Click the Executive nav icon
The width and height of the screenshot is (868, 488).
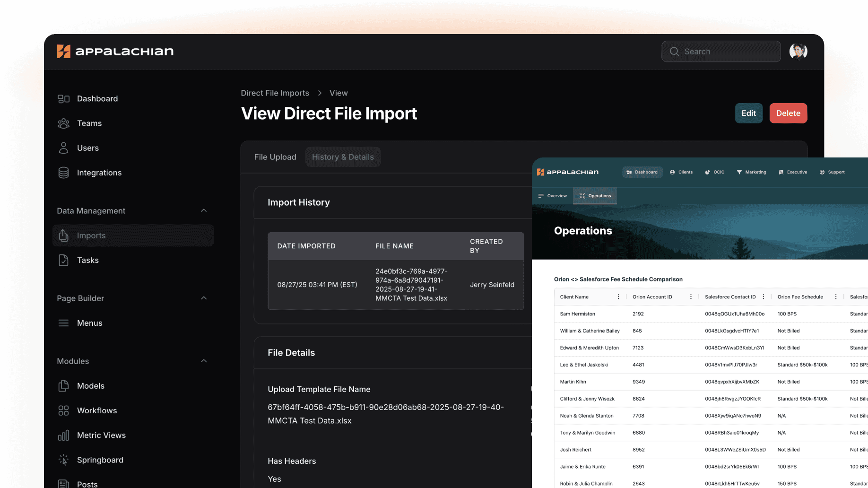(x=781, y=172)
